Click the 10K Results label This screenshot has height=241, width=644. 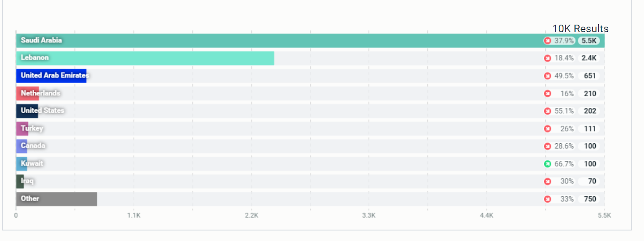[580, 29]
